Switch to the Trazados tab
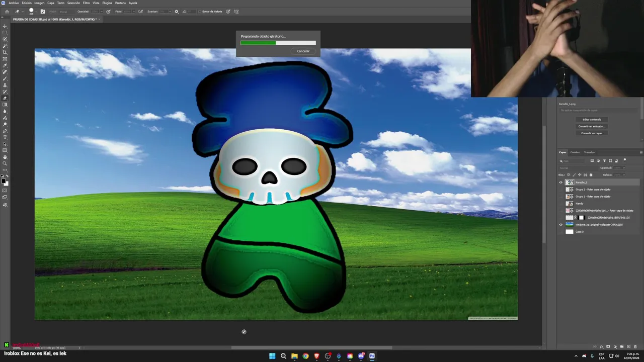 pos(589,152)
